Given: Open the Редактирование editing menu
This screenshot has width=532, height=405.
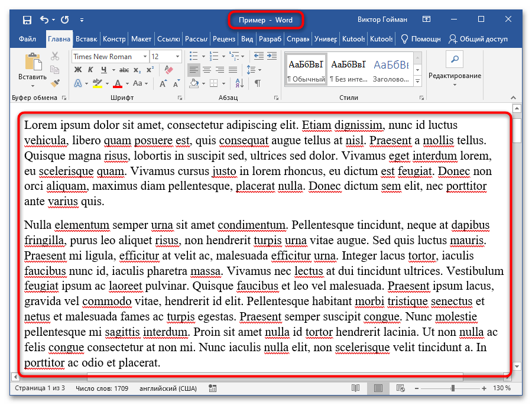Looking at the screenshot, I should (x=455, y=70).
